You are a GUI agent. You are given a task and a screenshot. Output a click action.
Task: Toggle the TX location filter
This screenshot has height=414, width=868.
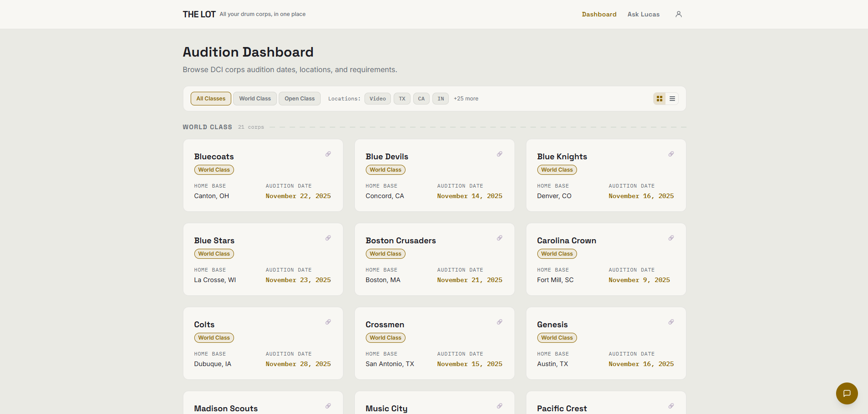(402, 99)
